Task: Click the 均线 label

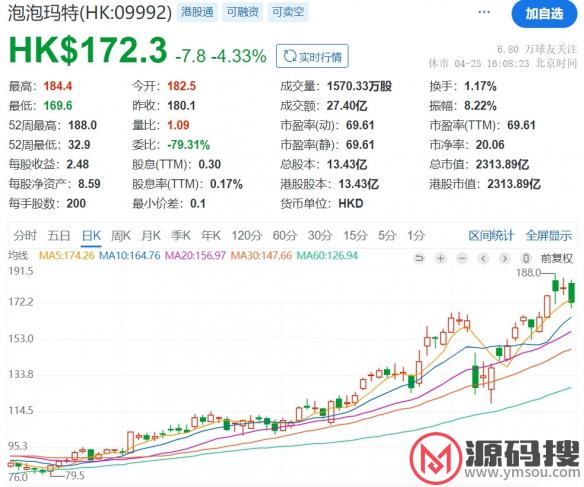Action: click(18, 255)
